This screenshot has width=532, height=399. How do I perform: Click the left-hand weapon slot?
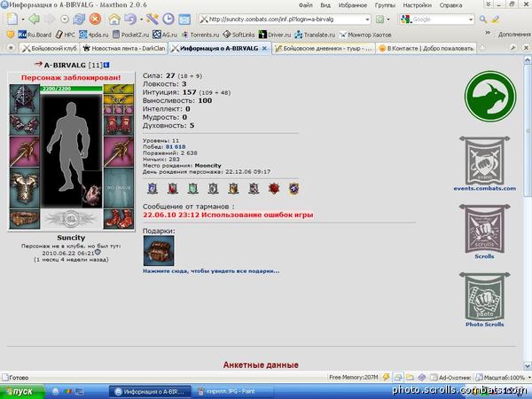click(x=25, y=152)
